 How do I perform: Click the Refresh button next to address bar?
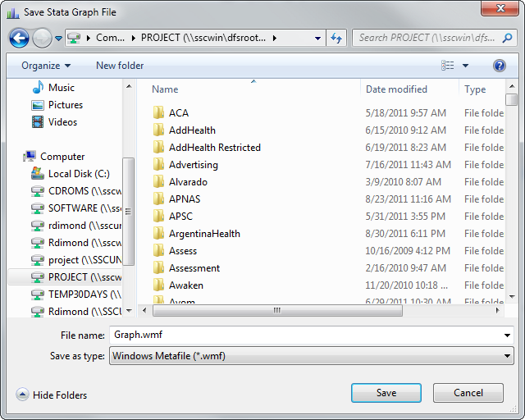336,38
